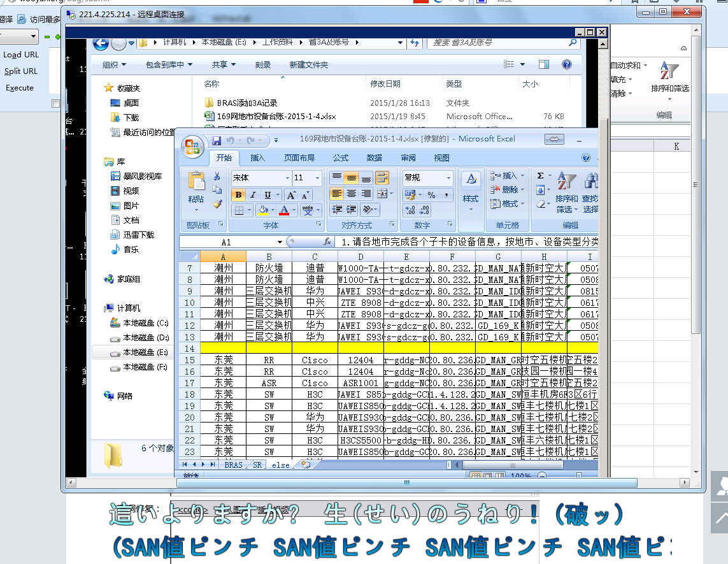The height and width of the screenshot is (564, 728).
Task: Click the Undo icon in Excel
Action: click(231, 140)
